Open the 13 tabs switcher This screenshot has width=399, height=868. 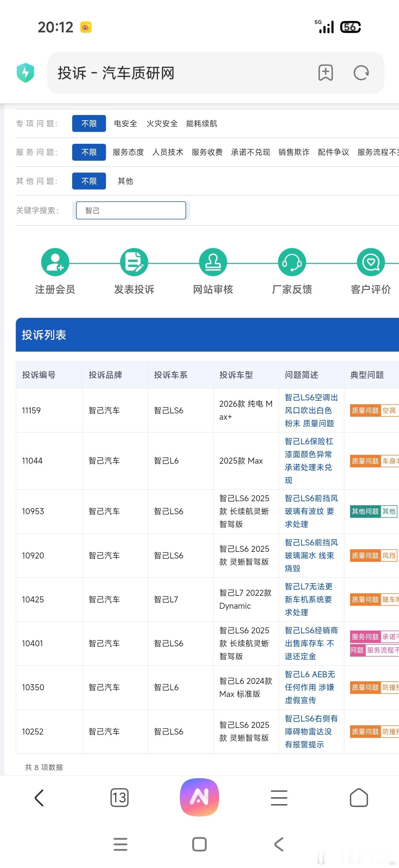pyautogui.click(x=119, y=797)
